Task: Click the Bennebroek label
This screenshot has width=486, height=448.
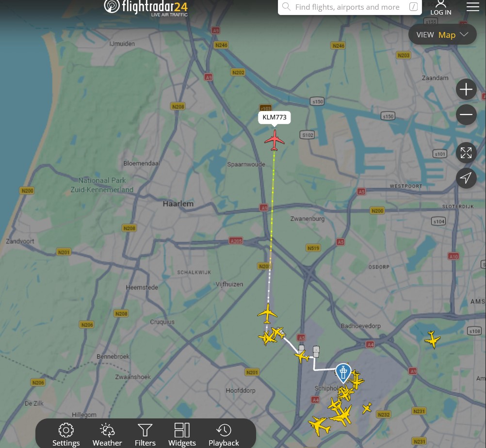Action: pos(113,356)
